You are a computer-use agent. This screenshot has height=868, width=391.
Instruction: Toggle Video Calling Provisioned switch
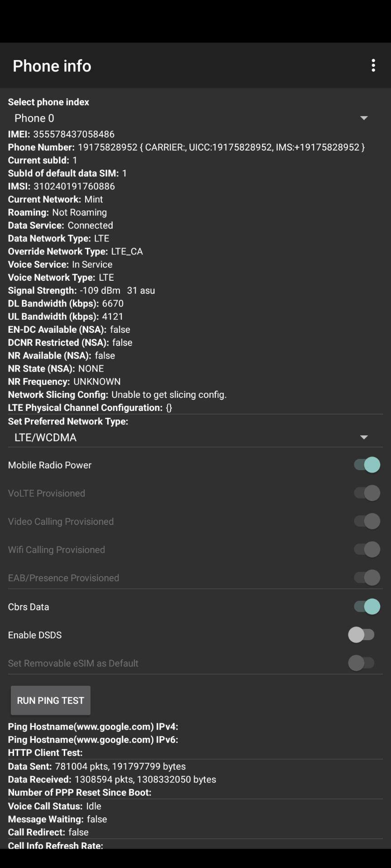(367, 521)
